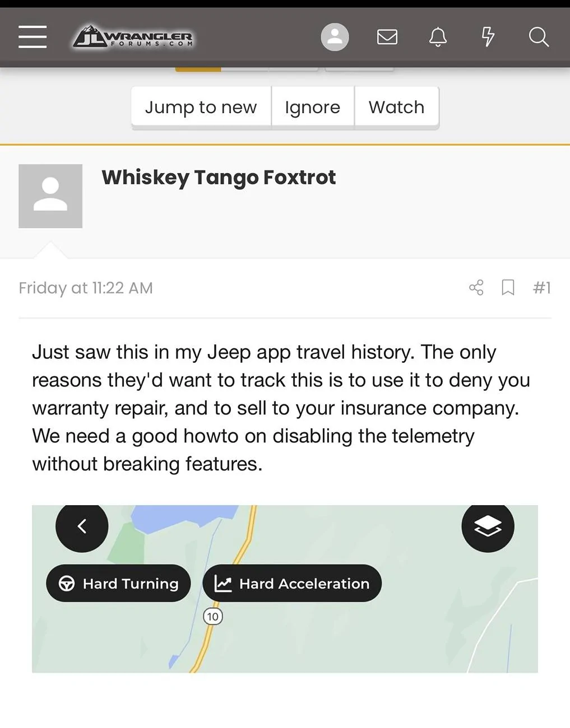This screenshot has width=570, height=728.
Task: Select the Hard Acceleration chip
Action: tap(292, 584)
